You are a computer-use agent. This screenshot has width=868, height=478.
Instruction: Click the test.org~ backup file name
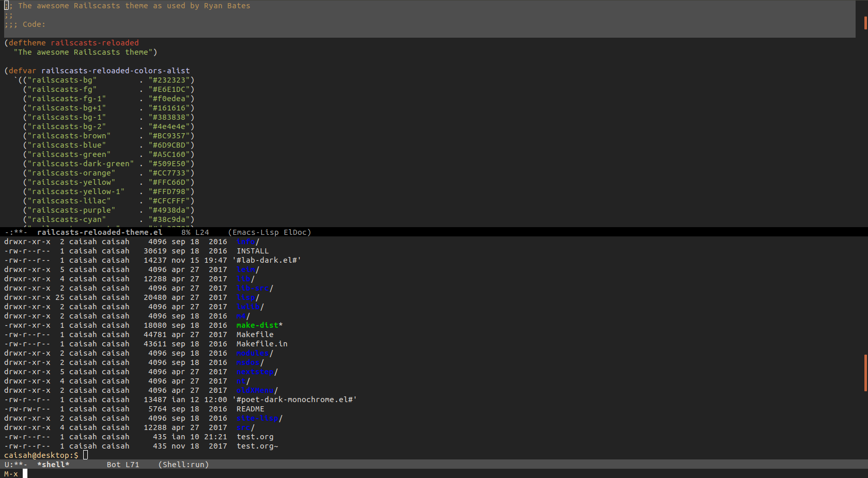point(257,446)
